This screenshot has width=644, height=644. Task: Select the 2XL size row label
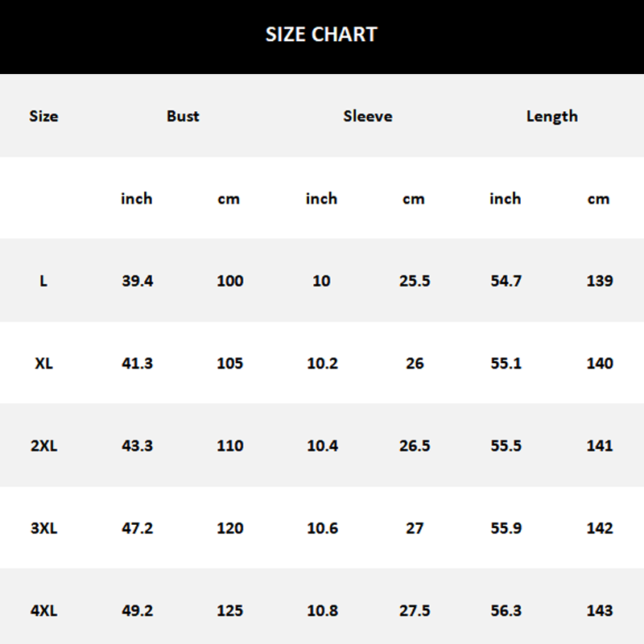coord(43,445)
